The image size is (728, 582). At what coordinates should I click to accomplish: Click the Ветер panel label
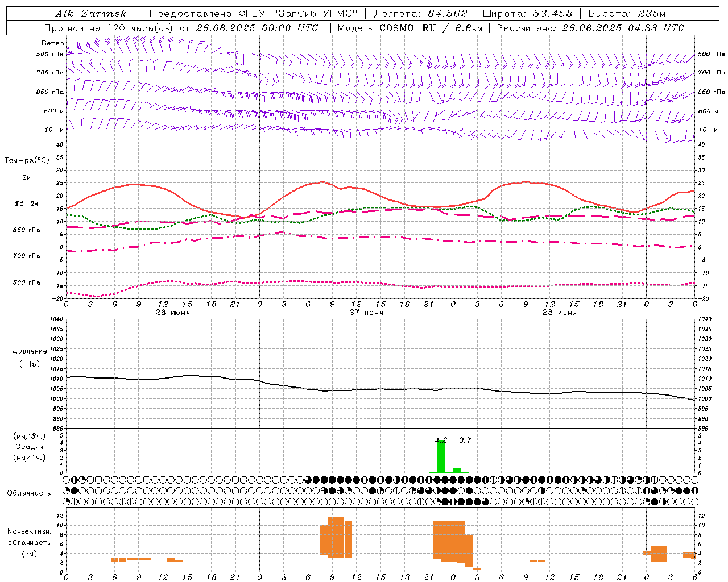pyautogui.click(x=52, y=43)
